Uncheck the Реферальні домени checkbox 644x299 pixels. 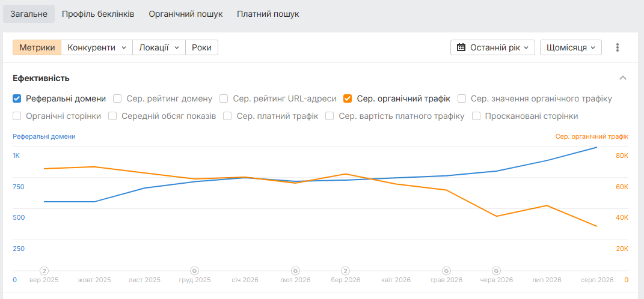point(17,98)
